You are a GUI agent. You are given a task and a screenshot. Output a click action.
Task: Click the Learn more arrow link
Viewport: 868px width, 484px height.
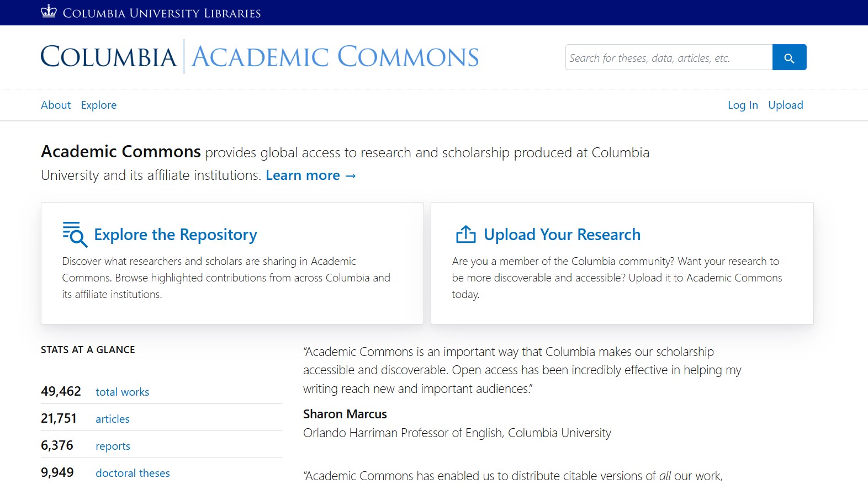tap(311, 175)
